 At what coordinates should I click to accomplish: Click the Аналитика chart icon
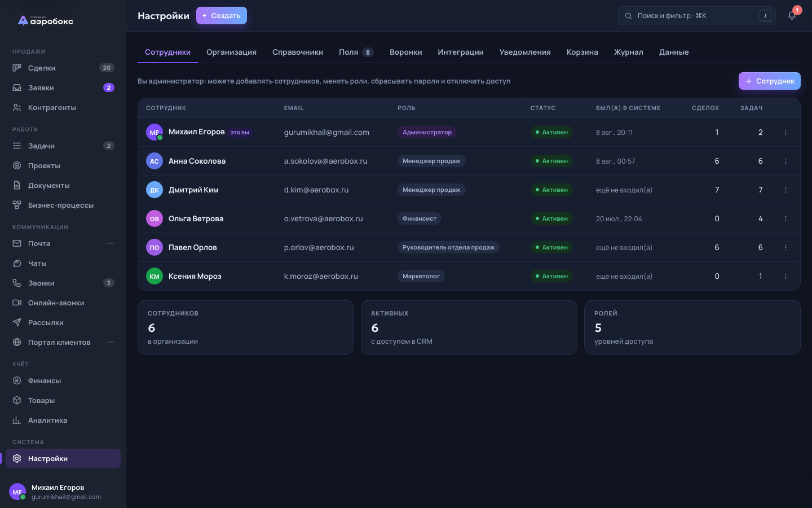[x=17, y=420]
